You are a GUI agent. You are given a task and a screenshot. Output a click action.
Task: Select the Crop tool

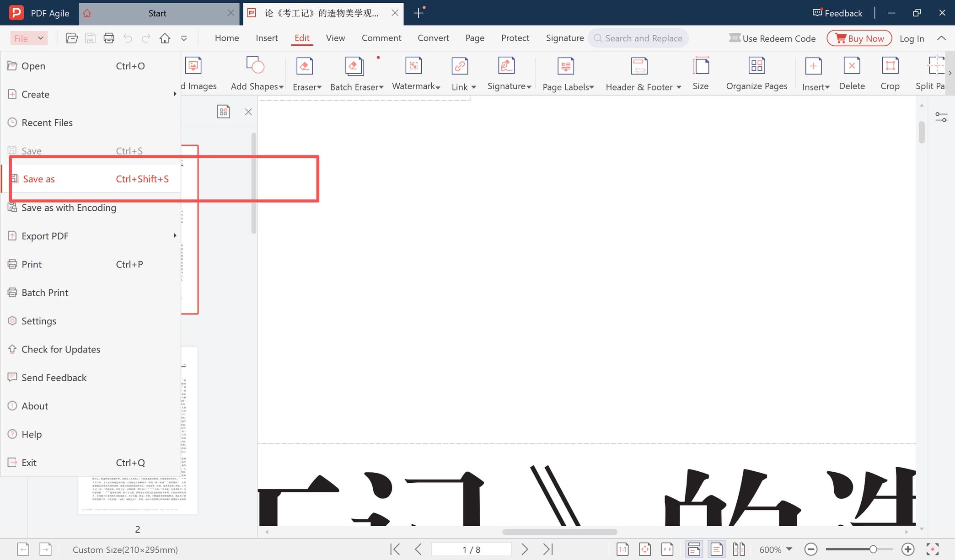[890, 73]
